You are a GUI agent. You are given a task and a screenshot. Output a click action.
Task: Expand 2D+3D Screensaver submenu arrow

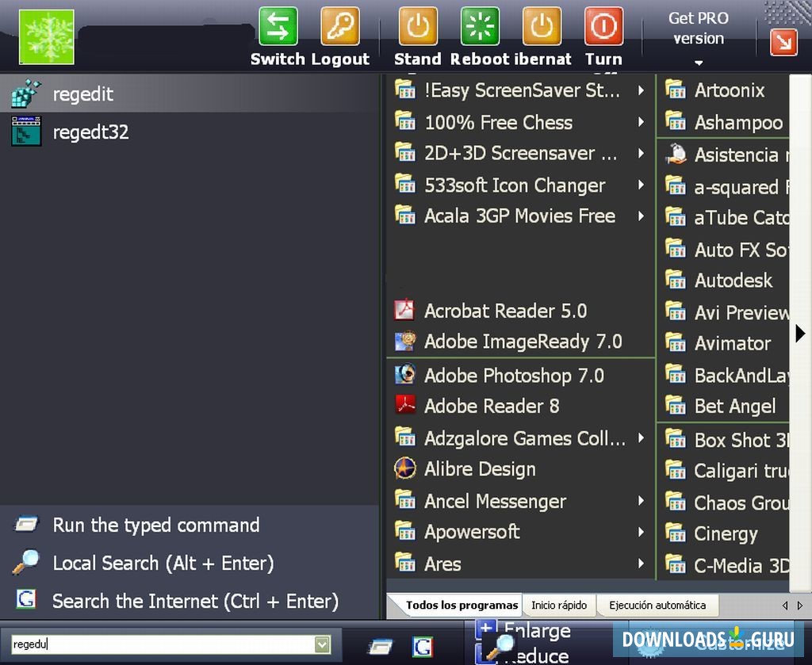point(641,153)
